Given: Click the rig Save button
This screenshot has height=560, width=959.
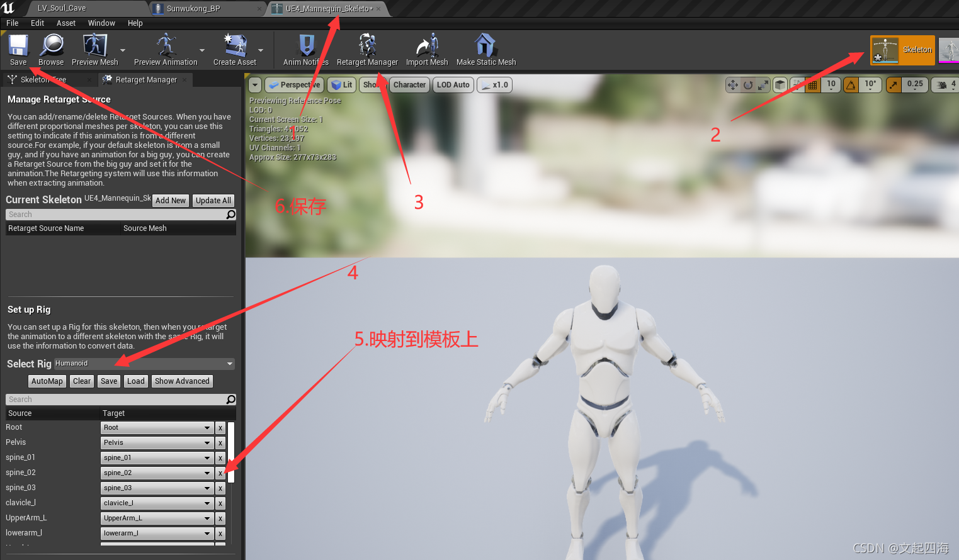Looking at the screenshot, I should [x=109, y=381].
